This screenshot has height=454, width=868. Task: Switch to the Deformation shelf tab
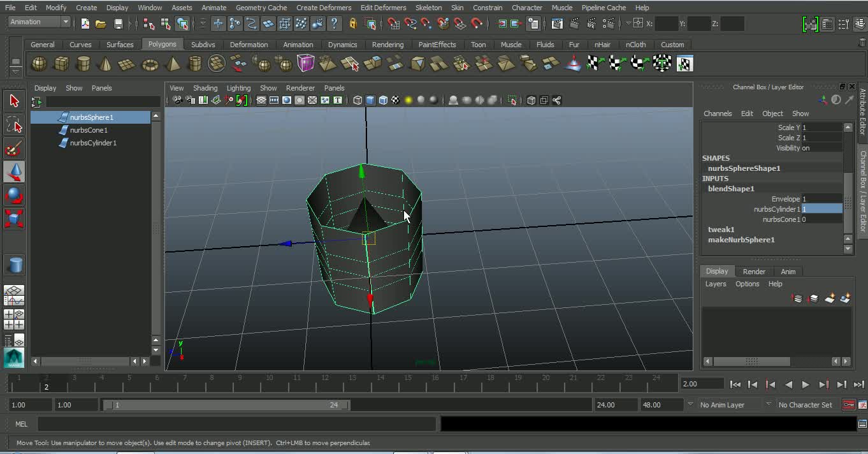(249, 45)
